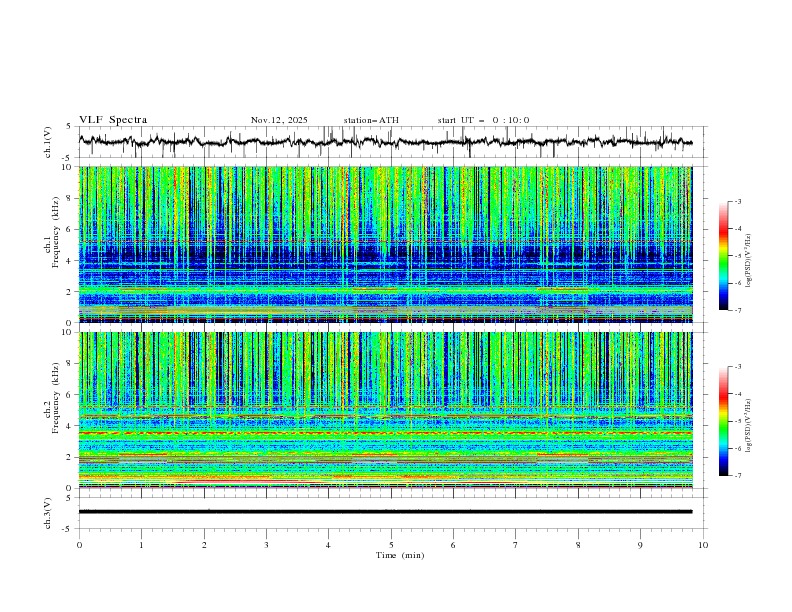Click time axis tick label "1"
This screenshot has height=612, width=792.
(141, 545)
